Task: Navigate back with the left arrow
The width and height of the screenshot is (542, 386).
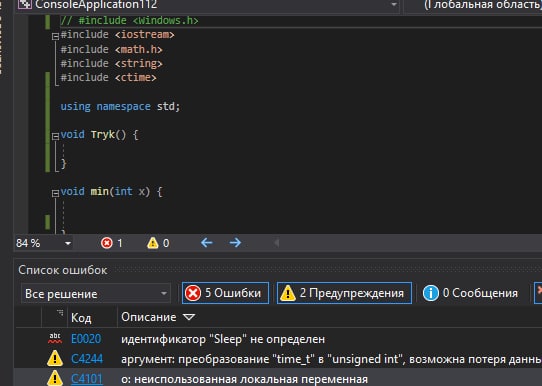Action: [207, 243]
